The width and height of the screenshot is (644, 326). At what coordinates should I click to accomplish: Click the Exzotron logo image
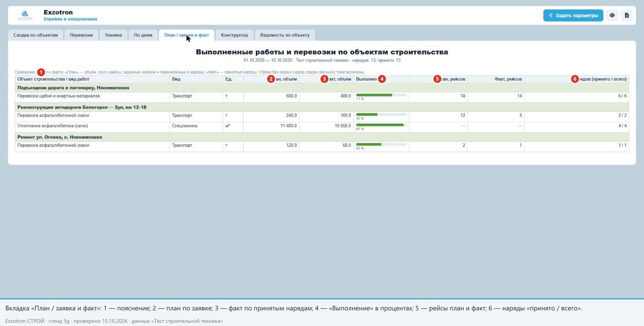coord(25,16)
